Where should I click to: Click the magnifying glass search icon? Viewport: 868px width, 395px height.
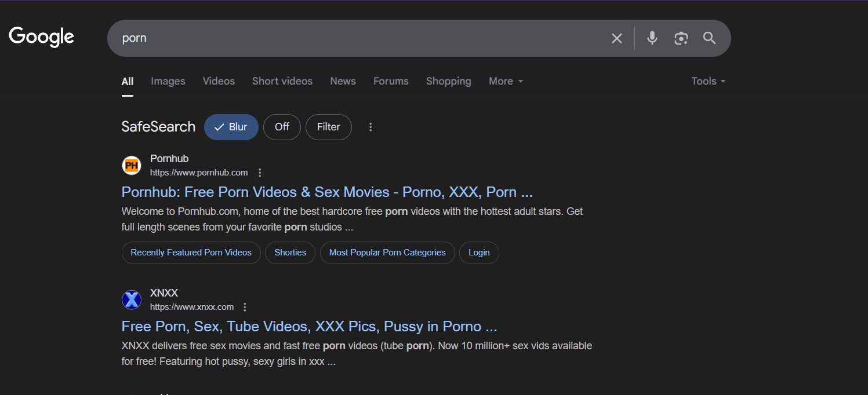(x=710, y=38)
